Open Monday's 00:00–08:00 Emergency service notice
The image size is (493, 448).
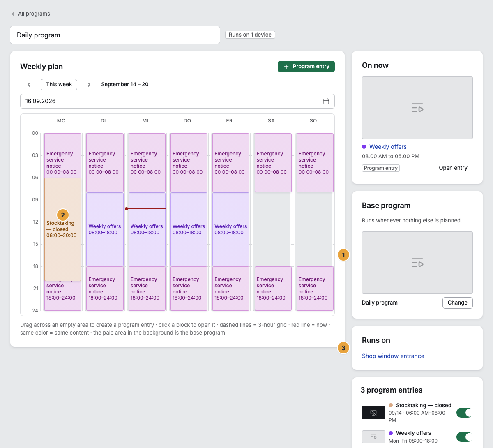pos(63,155)
